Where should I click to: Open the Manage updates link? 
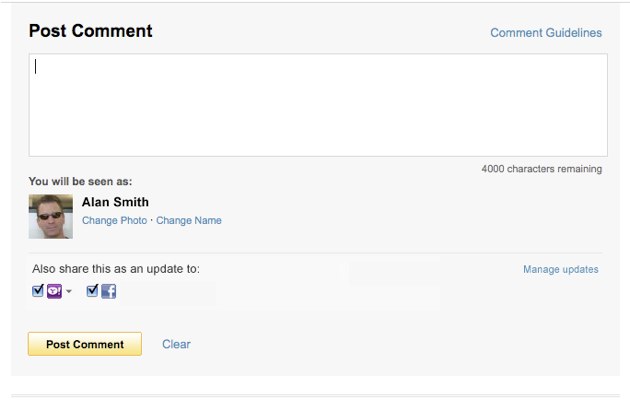[x=560, y=269]
